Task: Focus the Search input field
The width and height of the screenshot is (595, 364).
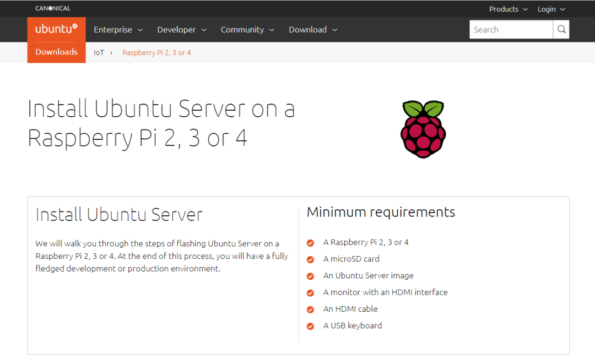Action: pos(511,30)
